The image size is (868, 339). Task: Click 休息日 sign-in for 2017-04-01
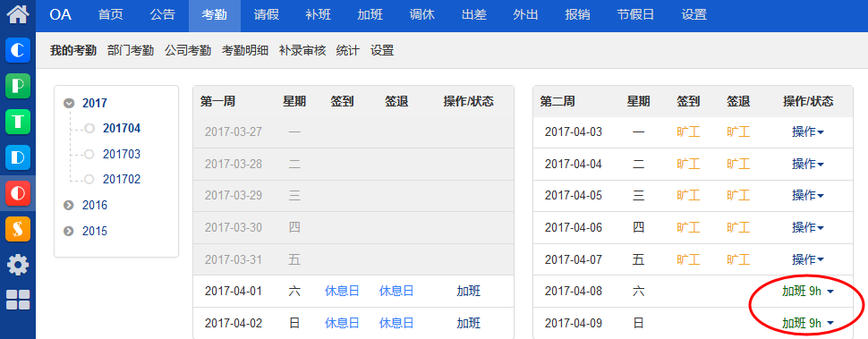click(x=342, y=292)
